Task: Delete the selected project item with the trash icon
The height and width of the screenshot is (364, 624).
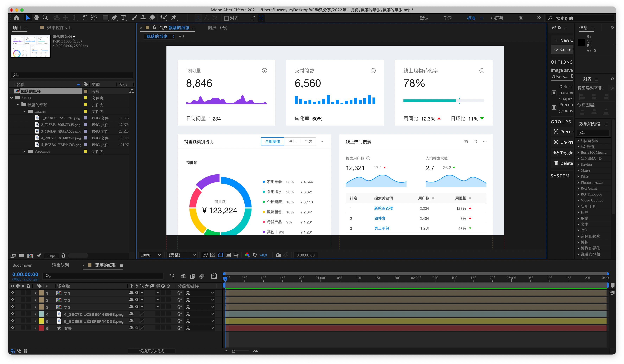Action: coord(63,256)
